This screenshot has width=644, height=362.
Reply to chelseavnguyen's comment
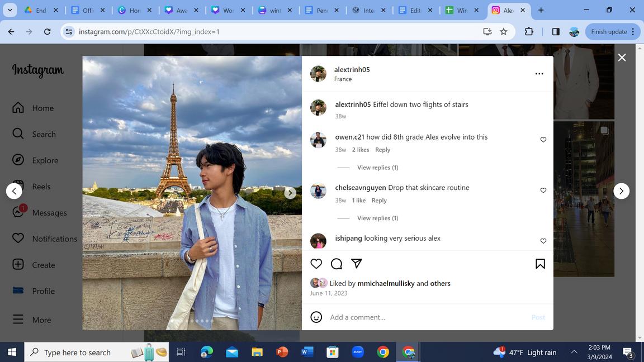[x=379, y=201]
